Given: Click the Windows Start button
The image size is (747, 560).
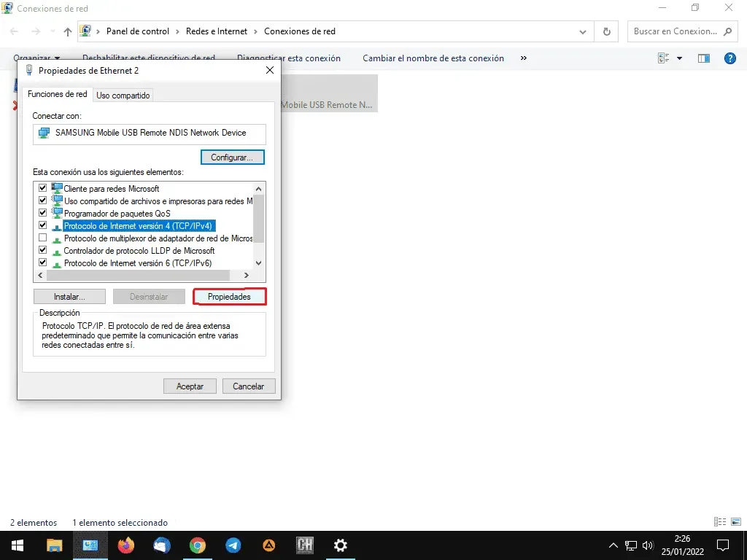Looking at the screenshot, I should click(18, 545).
